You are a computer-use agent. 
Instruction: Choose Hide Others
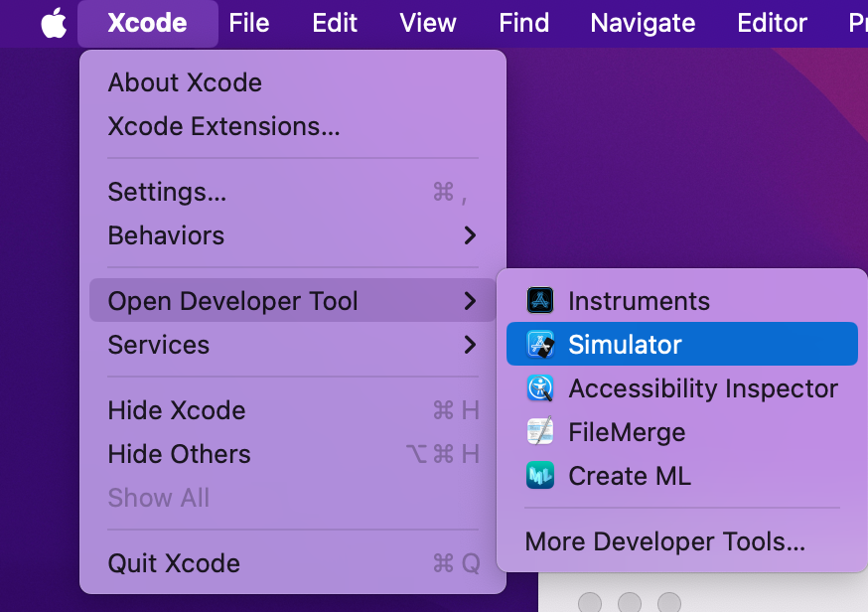pos(293,454)
